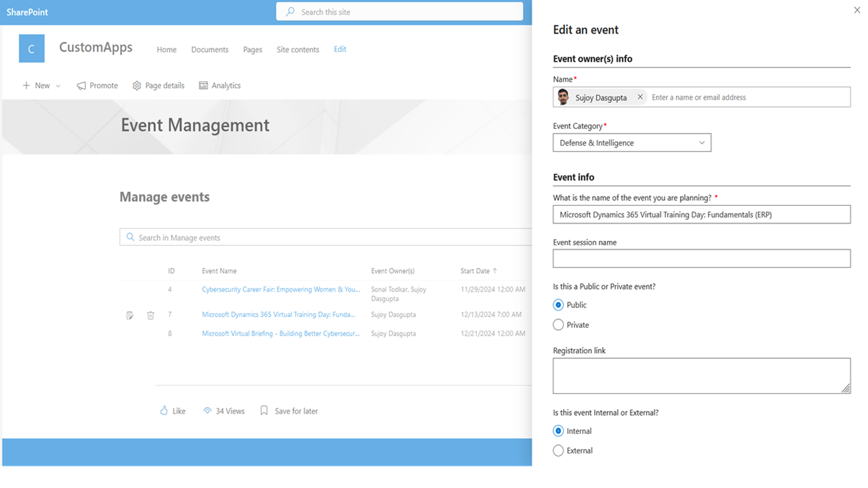Screen dimensions: 868x488
Task: Remove Sujoy Dasgupta from the Name field
Action: coord(640,97)
